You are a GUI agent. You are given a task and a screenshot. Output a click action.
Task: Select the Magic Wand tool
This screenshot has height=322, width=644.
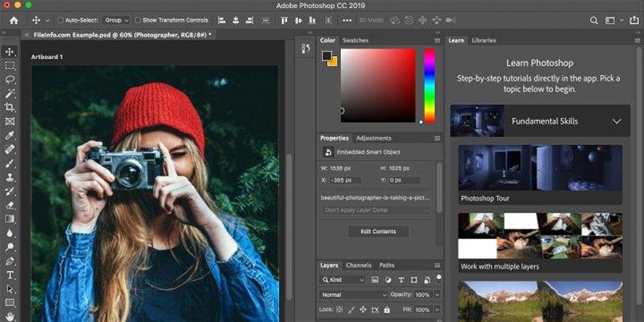(10, 93)
